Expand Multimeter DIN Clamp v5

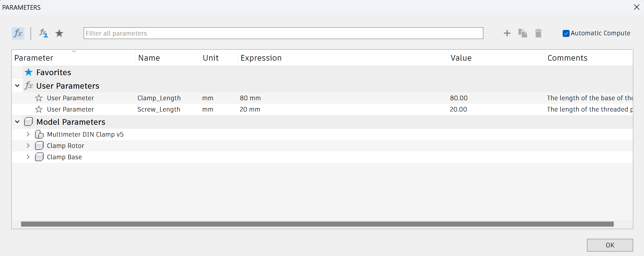pyautogui.click(x=28, y=134)
